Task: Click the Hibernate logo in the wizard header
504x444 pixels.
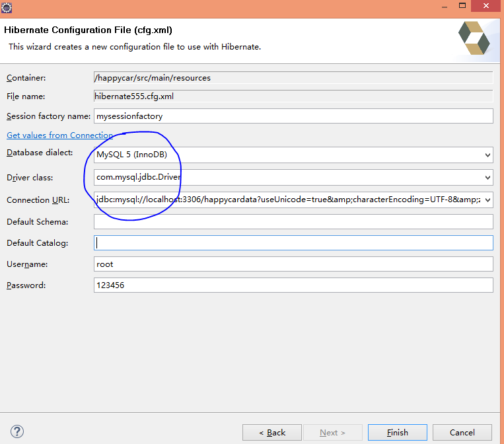Action: [474, 38]
